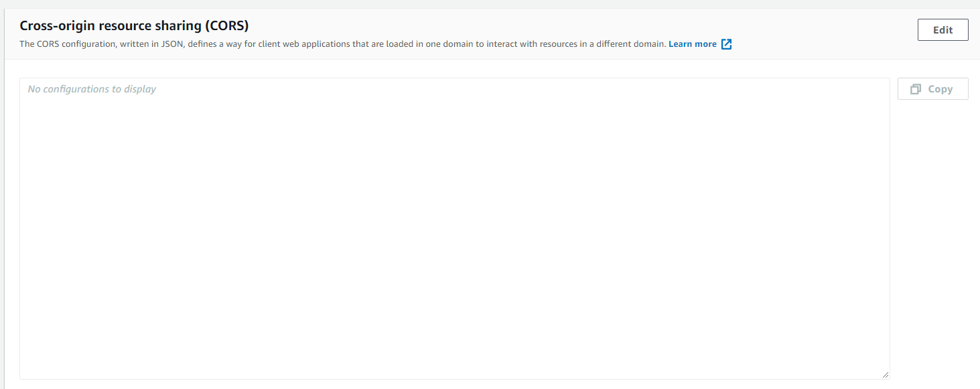Click inside the empty CORS configuration area
The width and height of the screenshot is (980, 389).
tap(456, 228)
